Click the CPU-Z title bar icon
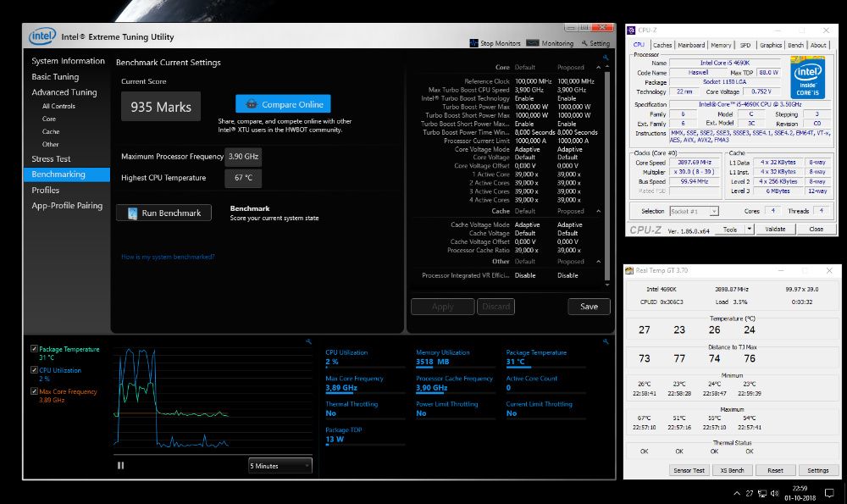Image resolution: width=847 pixels, height=504 pixels. pos(631,30)
